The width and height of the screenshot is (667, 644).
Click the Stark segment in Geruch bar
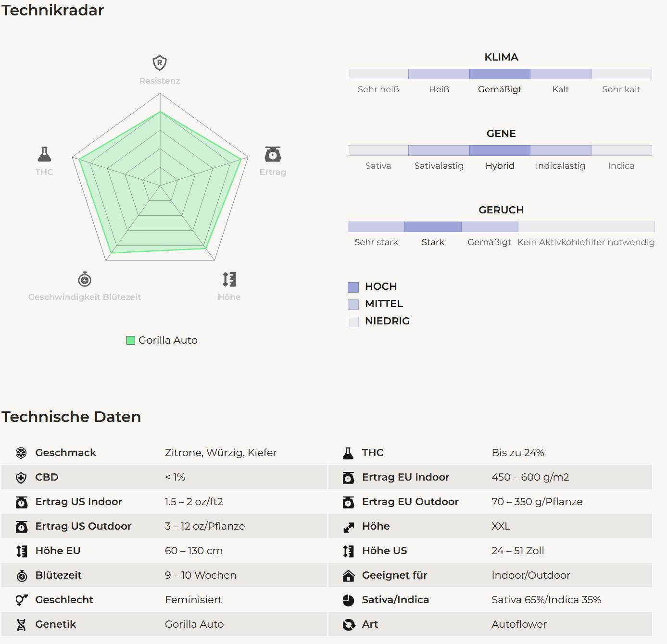tap(433, 227)
